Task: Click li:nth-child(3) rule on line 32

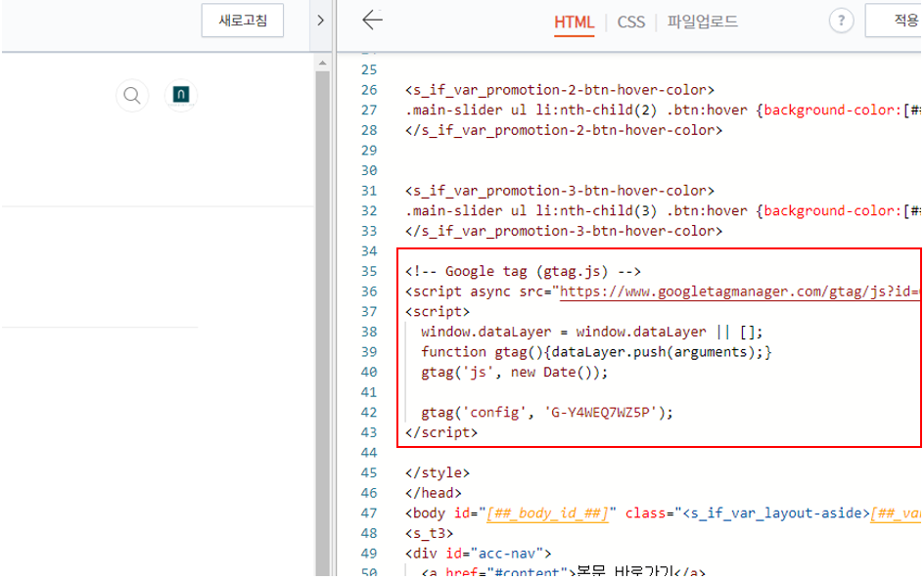Action: (x=663, y=211)
